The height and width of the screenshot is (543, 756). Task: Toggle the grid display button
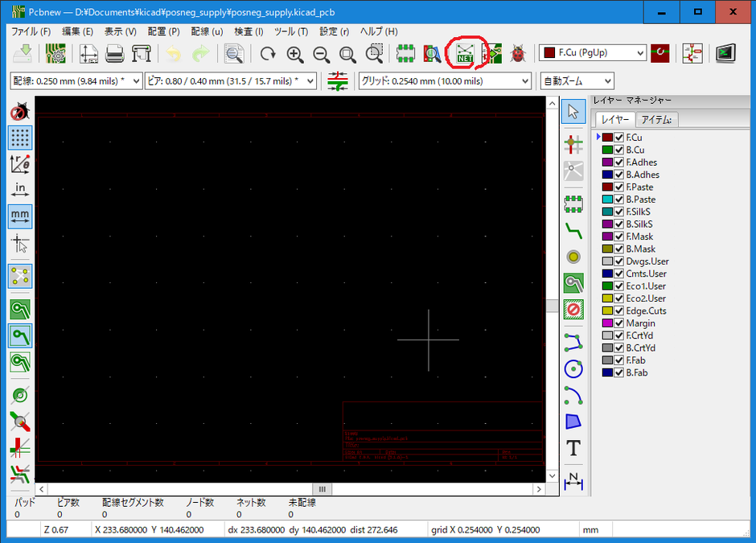[x=20, y=138]
